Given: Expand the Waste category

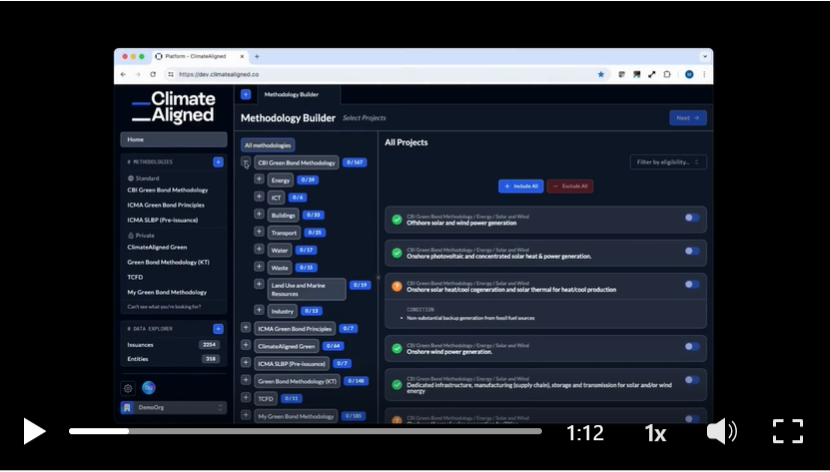Looking at the screenshot, I should pos(259,267).
